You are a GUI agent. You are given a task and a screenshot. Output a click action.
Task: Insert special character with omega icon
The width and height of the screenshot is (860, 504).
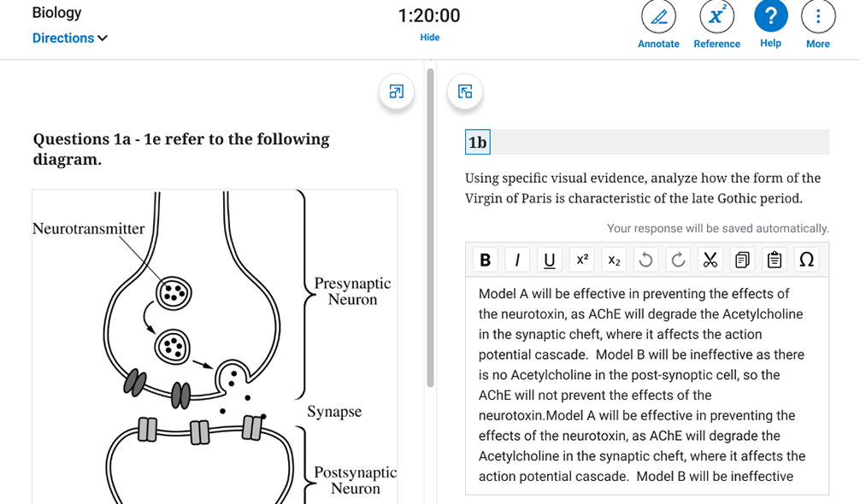pos(806,260)
